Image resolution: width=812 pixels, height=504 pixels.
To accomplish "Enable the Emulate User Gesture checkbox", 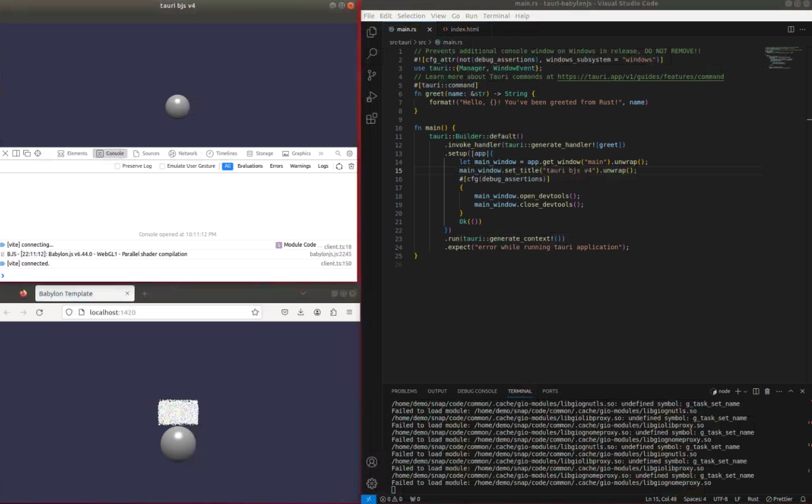I will click(162, 166).
